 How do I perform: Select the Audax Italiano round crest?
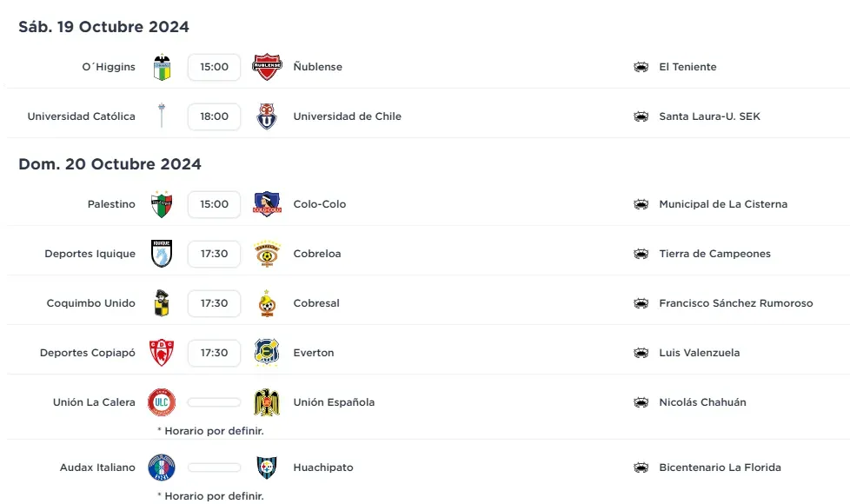pos(162,468)
